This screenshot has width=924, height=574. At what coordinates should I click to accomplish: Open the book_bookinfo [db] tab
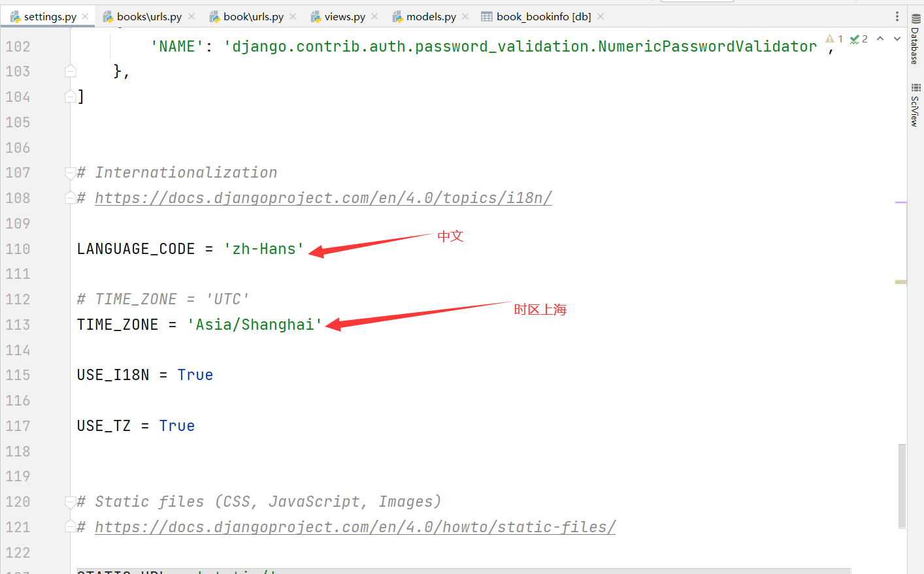click(544, 17)
